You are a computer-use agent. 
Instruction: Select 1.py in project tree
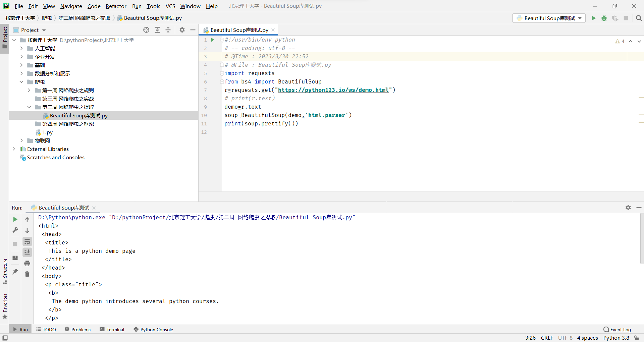point(47,132)
